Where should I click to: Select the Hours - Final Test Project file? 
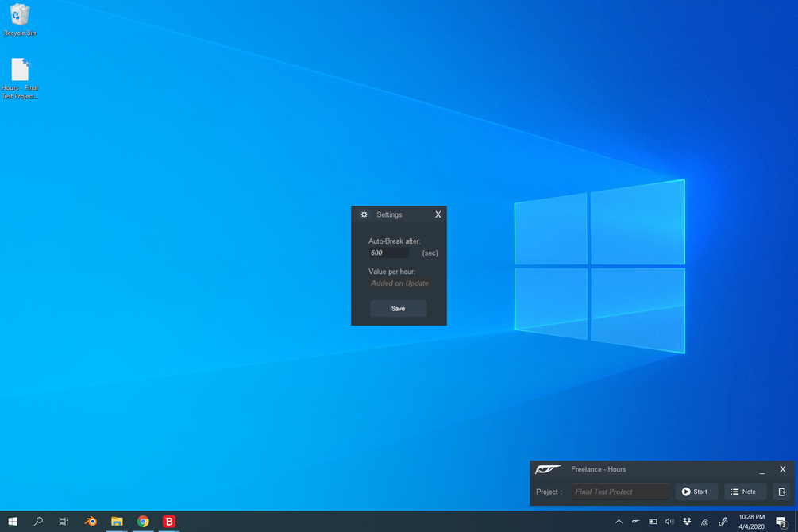tap(20, 79)
